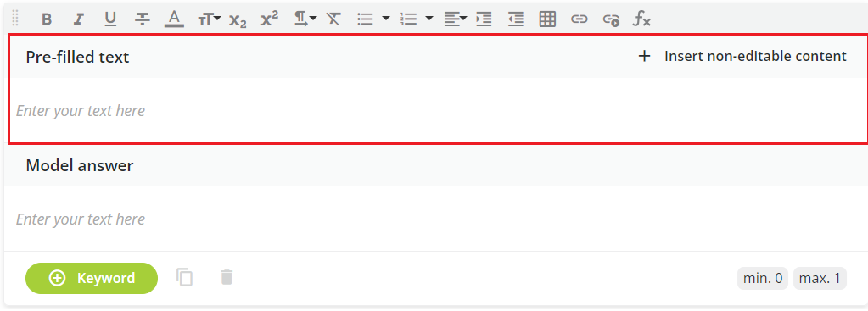
Task: Click the duplicate copy icon
Action: pos(185,277)
